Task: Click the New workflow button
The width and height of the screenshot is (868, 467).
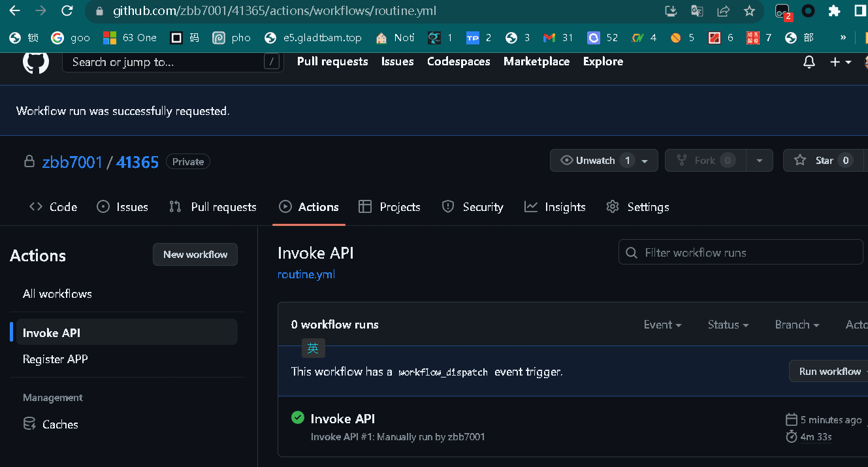Action: click(x=195, y=255)
